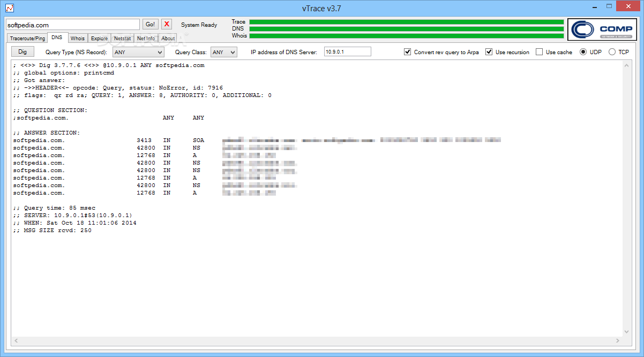This screenshot has height=357, width=644.
Task: Click the DNS progress bar
Action: click(x=407, y=29)
